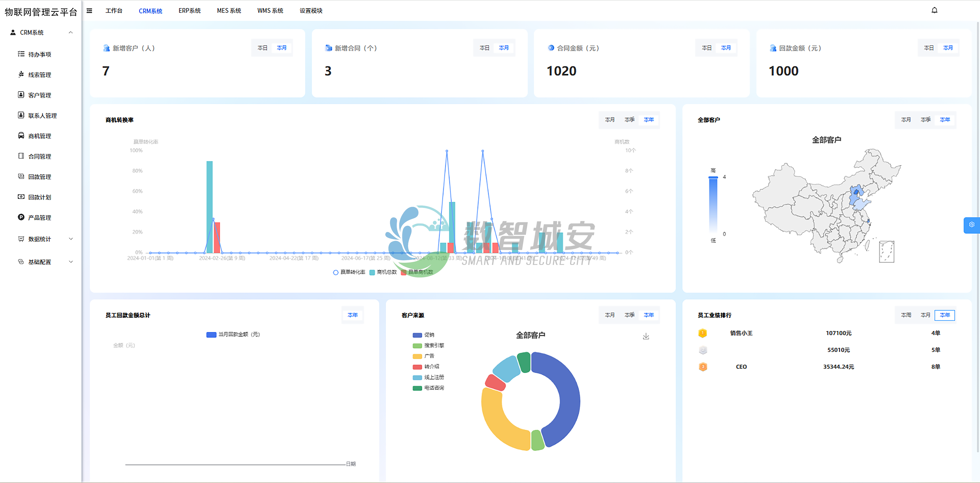
Task: Click the download icon in 客户来源 chart
Action: click(x=646, y=336)
